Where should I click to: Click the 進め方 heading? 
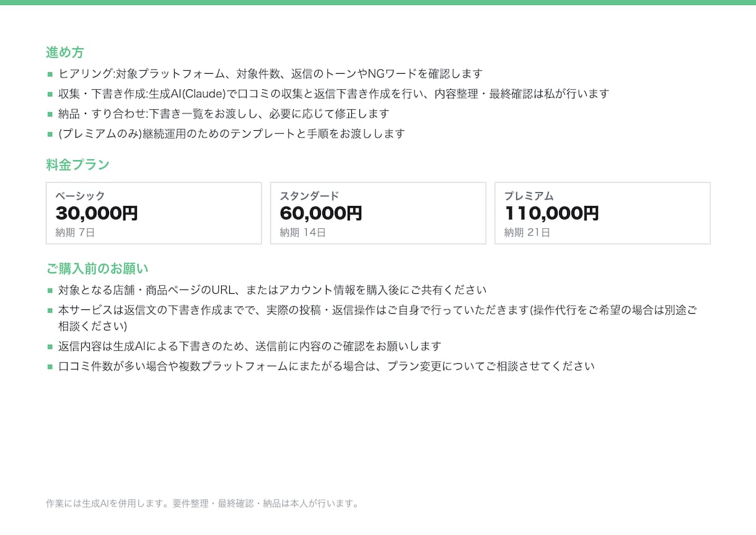click(64, 52)
